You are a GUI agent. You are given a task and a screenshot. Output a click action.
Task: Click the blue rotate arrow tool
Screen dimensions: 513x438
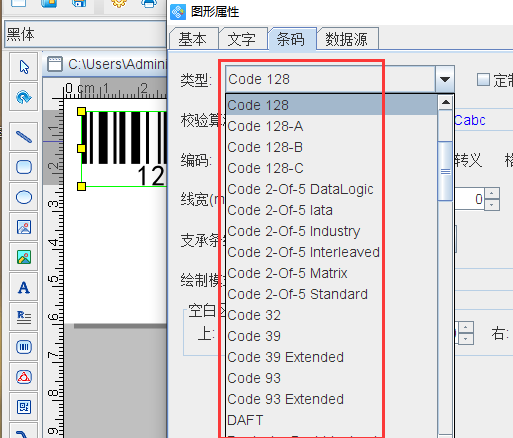24,97
